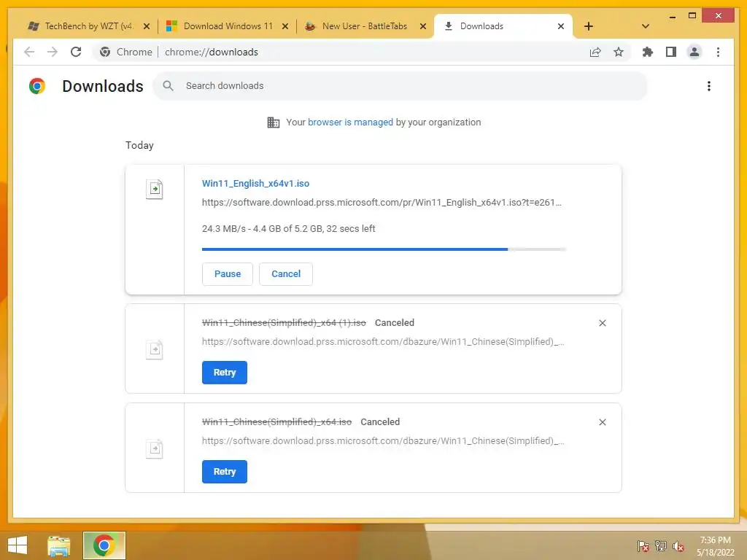Open the network tray icon
Image resolution: width=747 pixels, height=560 pixels.
click(661, 546)
